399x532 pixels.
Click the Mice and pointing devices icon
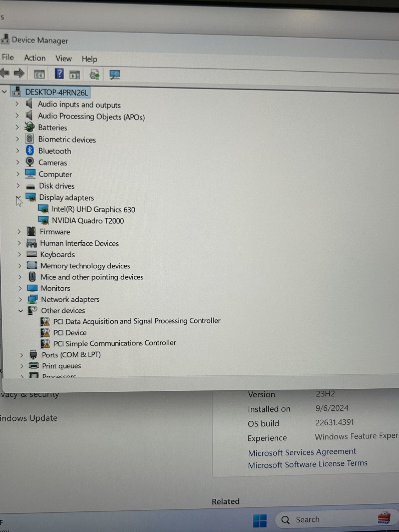[32, 277]
